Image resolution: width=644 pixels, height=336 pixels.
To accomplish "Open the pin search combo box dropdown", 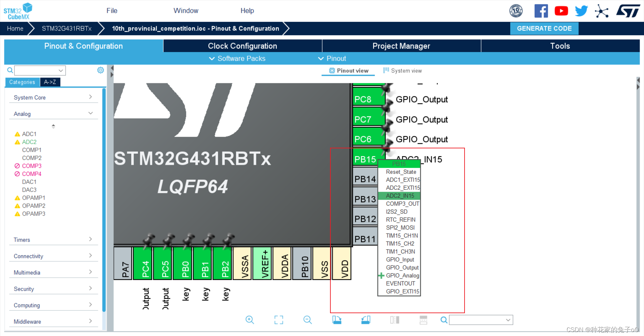I will (508, 320).
